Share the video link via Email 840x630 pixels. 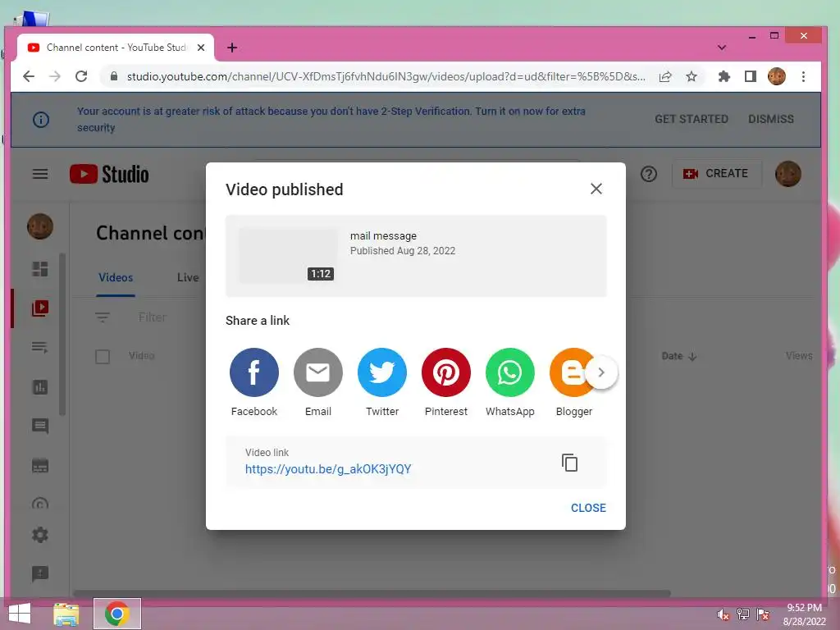click(317, 372)
